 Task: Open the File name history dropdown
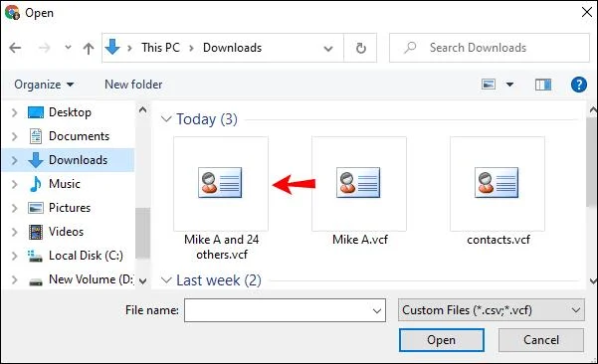(377, 310)
